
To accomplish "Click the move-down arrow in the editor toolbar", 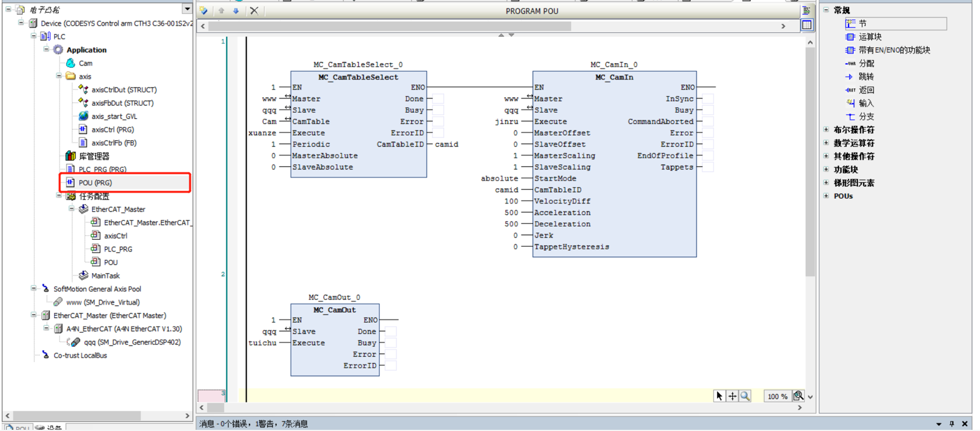I will click(x=236, y=11).
